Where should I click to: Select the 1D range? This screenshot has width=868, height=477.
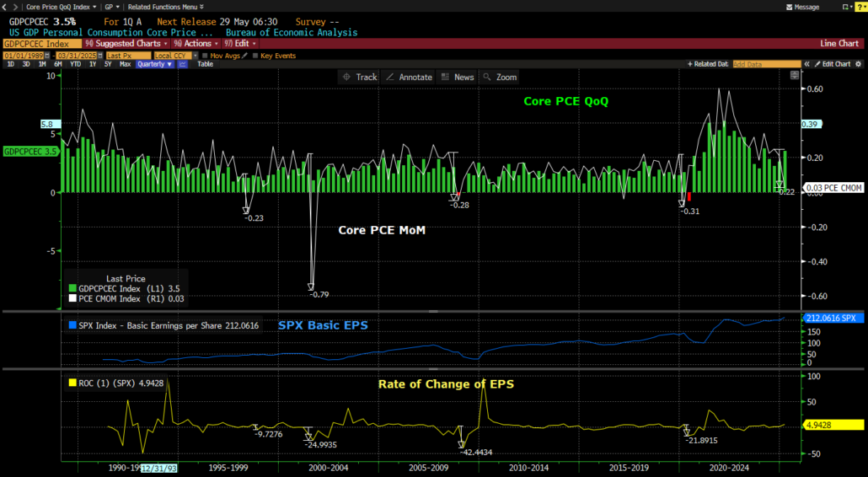tap(10, 64)
